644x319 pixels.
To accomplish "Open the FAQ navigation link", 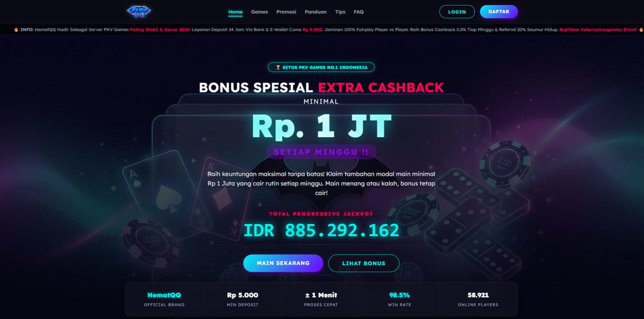I will 359,12.
